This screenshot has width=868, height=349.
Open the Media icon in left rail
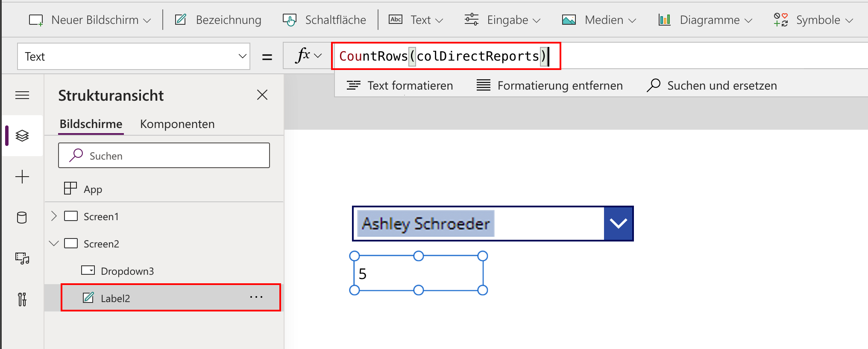coord(22,258)
